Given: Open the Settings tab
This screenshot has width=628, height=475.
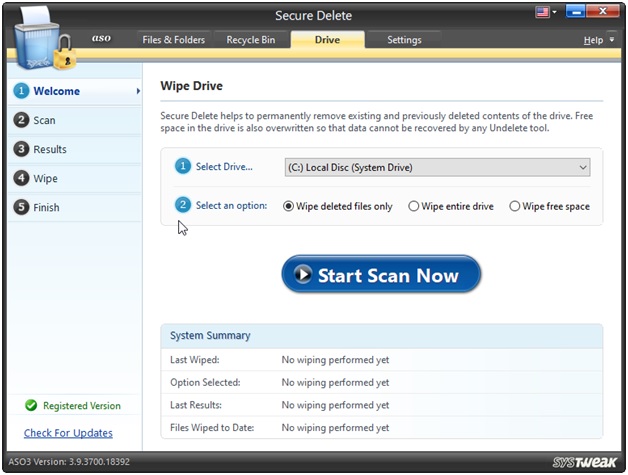Looking at the screenshot, I should click(x=404, y=40).
